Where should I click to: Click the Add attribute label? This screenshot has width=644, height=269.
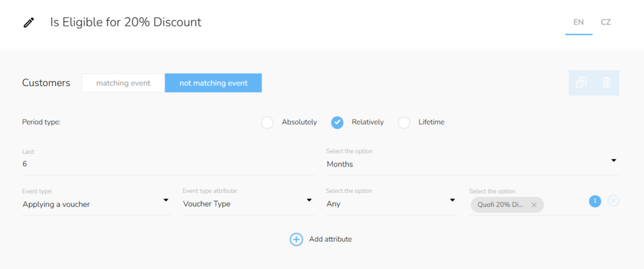pos(331,239)
